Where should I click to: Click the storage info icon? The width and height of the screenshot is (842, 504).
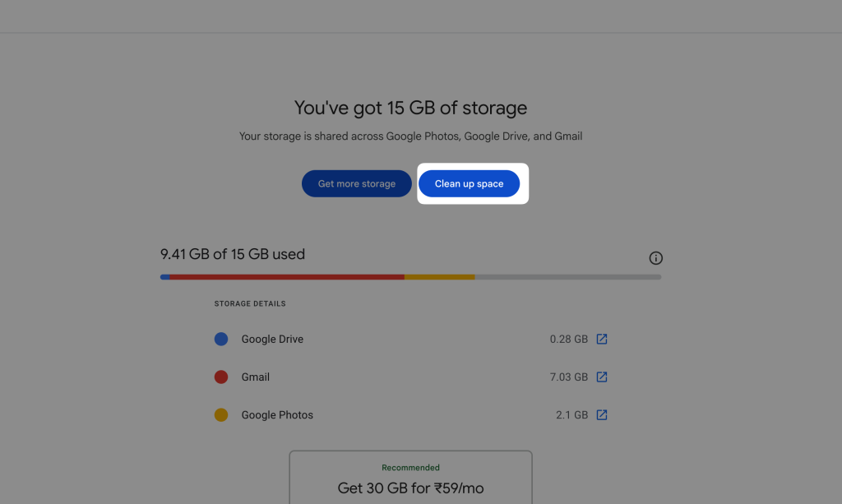655,257
